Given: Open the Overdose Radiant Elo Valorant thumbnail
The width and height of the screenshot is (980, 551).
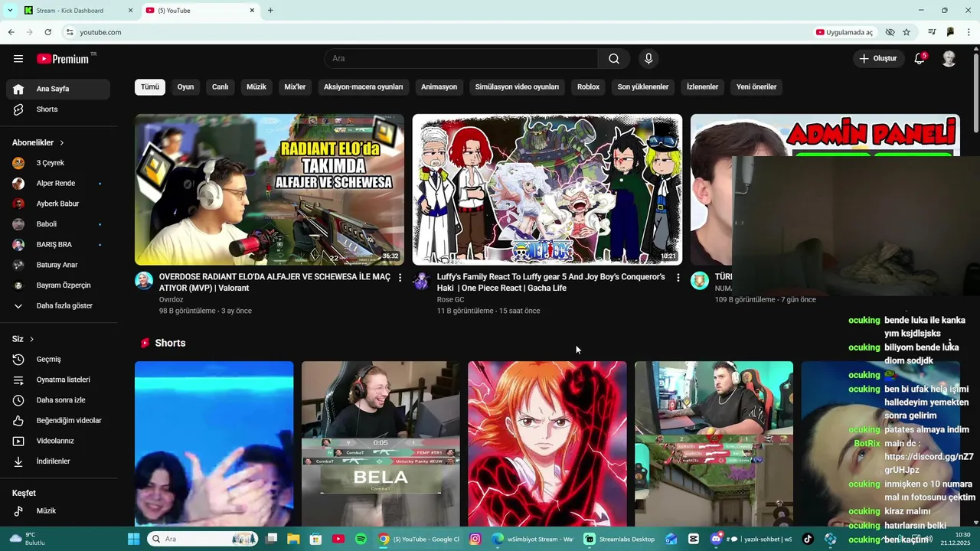Looking at the screenshot, I should (269, 190).
